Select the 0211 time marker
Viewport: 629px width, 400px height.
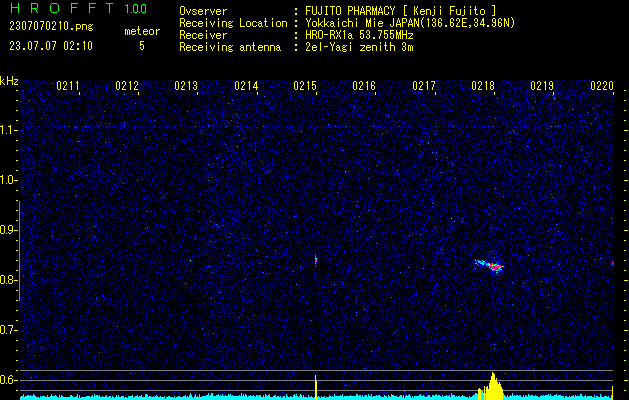pyautogui.click(x=68, y=87)
